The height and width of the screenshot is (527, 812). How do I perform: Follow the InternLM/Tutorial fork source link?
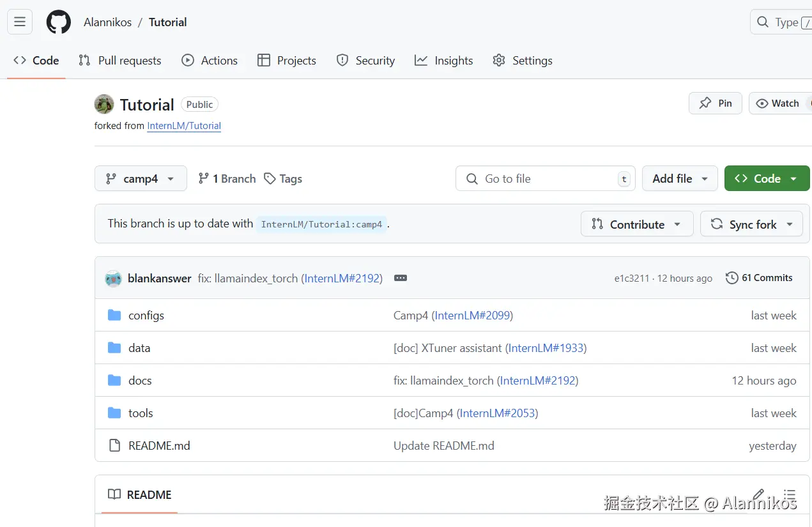[x=184, y=126]
